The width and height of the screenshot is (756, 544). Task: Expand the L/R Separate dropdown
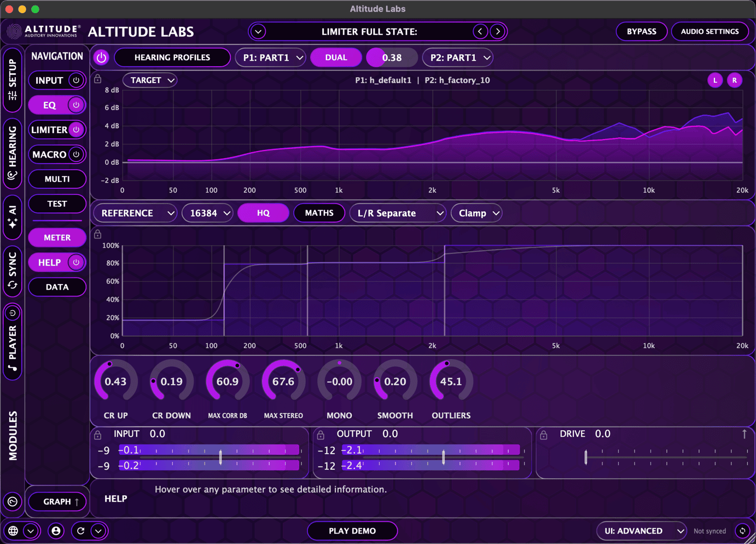[x=398, y=213]
